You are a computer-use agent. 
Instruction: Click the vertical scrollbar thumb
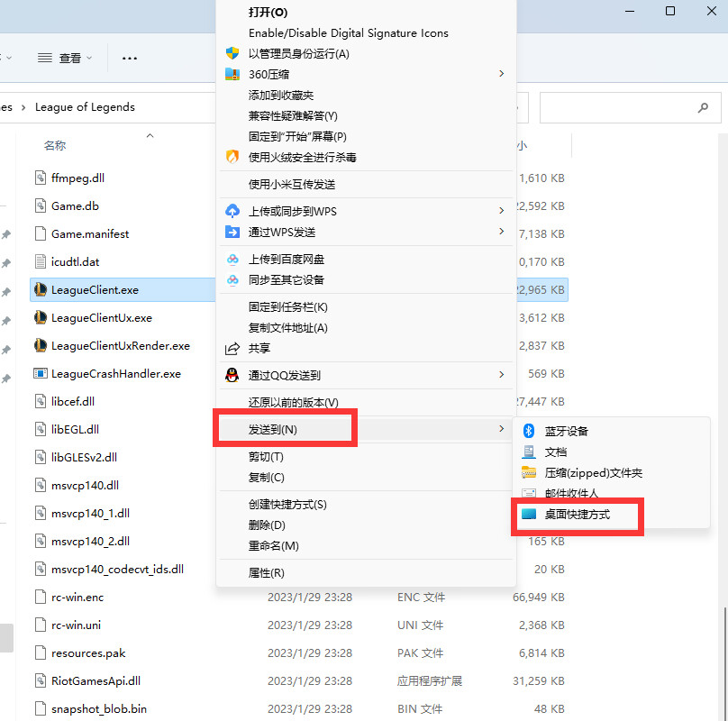724,663
